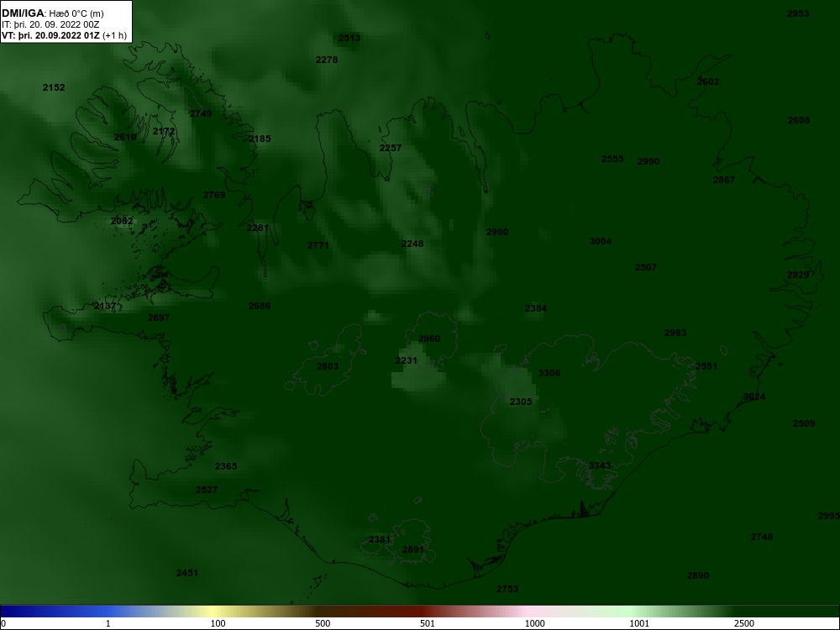840x630 pixels.
Task: Click the 2278 height value
Action: 327,60
